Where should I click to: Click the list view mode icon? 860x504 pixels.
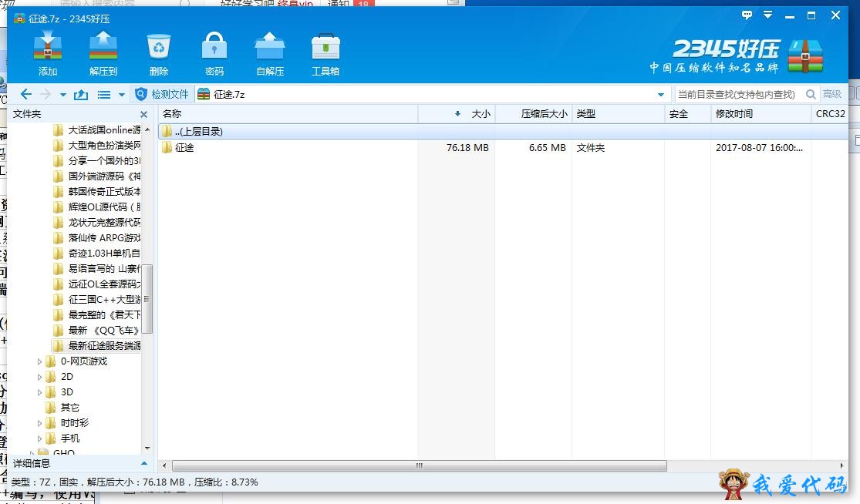pyautogui.click(x=104, y=95)
